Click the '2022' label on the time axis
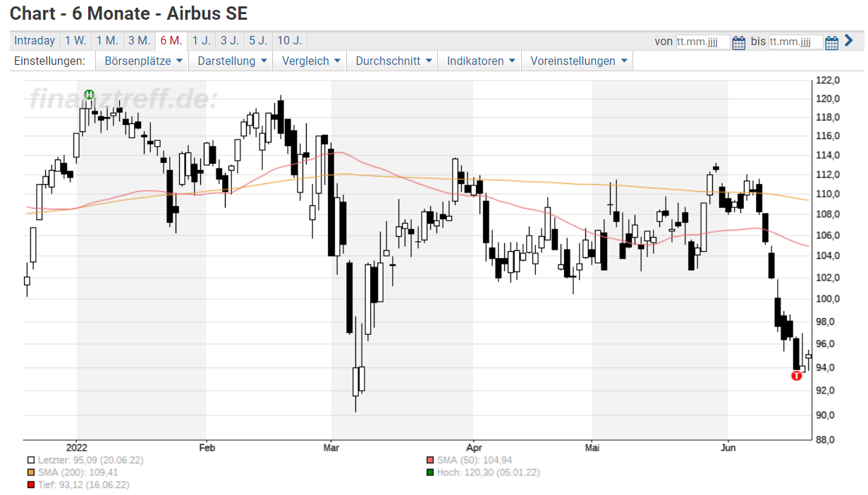The width and height of the screenshot is (868, 495). click(76, 447)
